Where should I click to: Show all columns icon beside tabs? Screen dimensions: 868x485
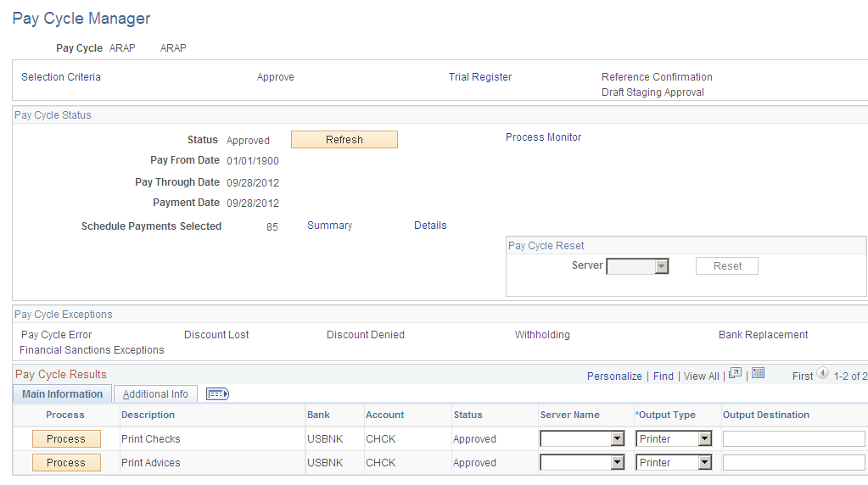coord(217,393)
